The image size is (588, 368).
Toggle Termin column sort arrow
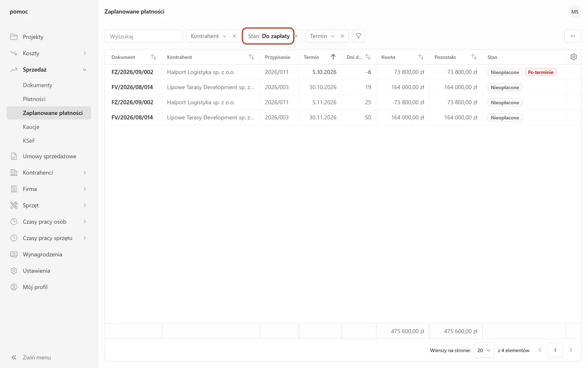point(333,57)
